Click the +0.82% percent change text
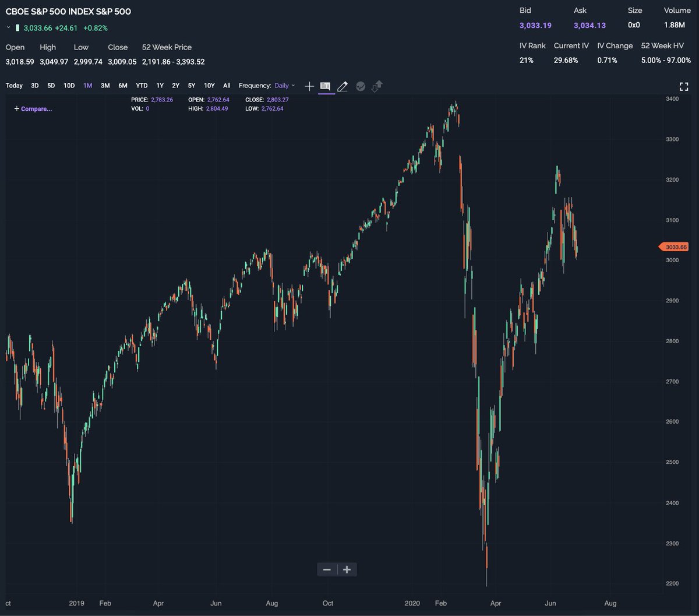 (96, 28)
